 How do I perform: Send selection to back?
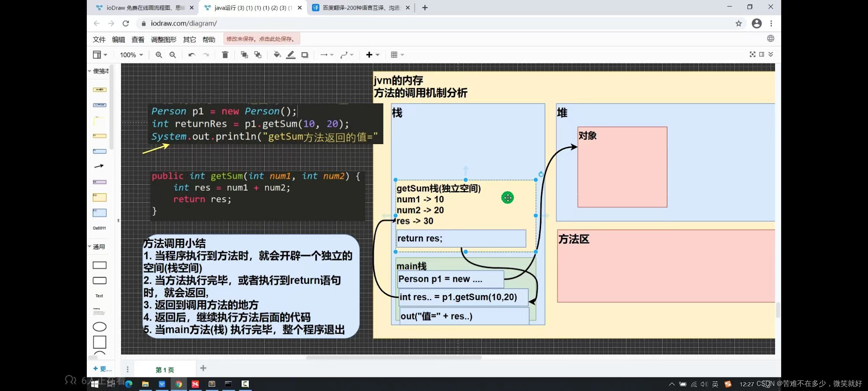pos(258,55)
